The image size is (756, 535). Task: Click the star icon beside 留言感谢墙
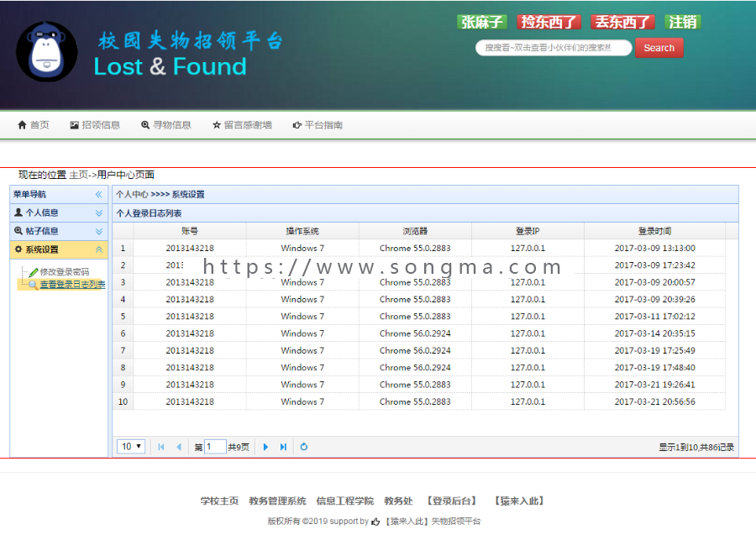(x=217, y=125)
